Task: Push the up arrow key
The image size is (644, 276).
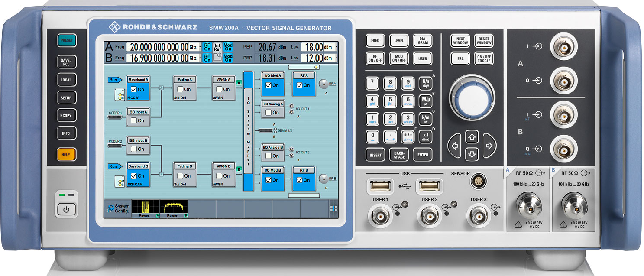Action: coord(472,137)
